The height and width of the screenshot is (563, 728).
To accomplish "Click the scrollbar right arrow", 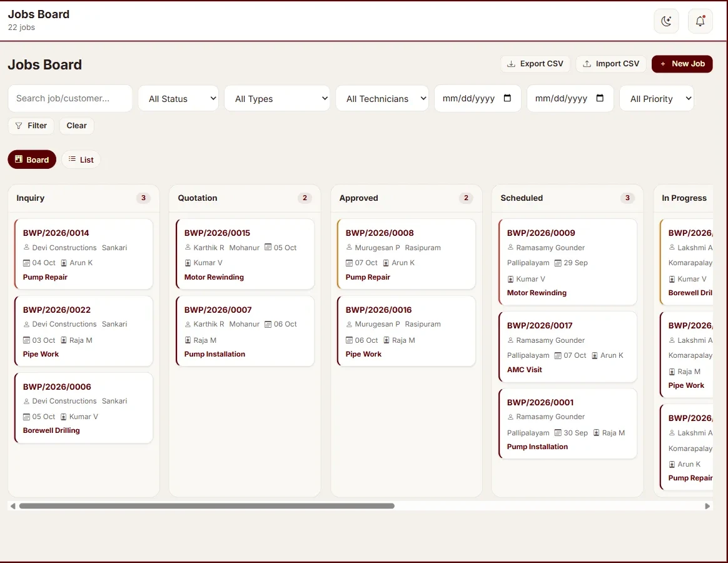I will (707, 506).
